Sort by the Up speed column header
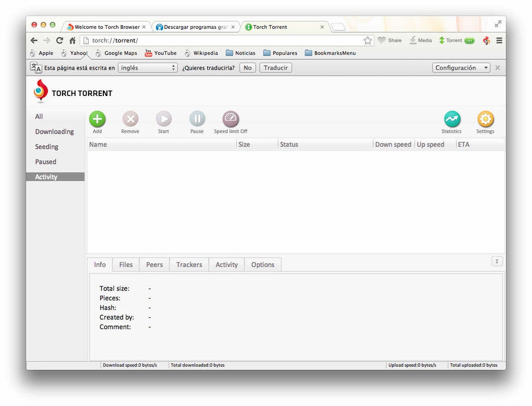Viewport: 532px width, 406px height. click(x=436, y=145)
